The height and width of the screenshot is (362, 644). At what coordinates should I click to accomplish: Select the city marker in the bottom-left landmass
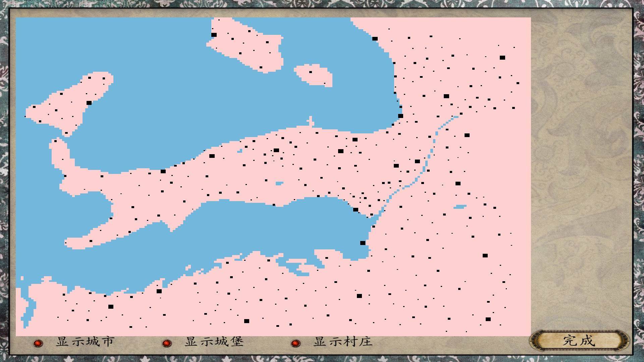pyautogui.click(x=111, y=306)
